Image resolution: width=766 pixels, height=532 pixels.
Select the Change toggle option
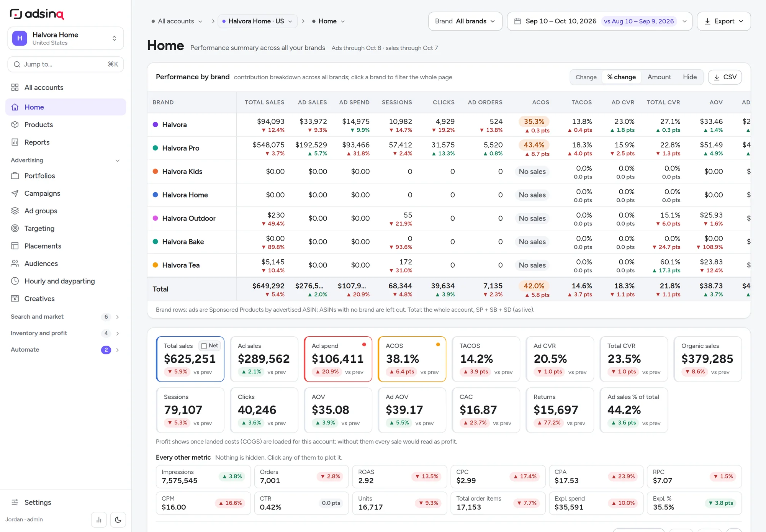(586, 77)
